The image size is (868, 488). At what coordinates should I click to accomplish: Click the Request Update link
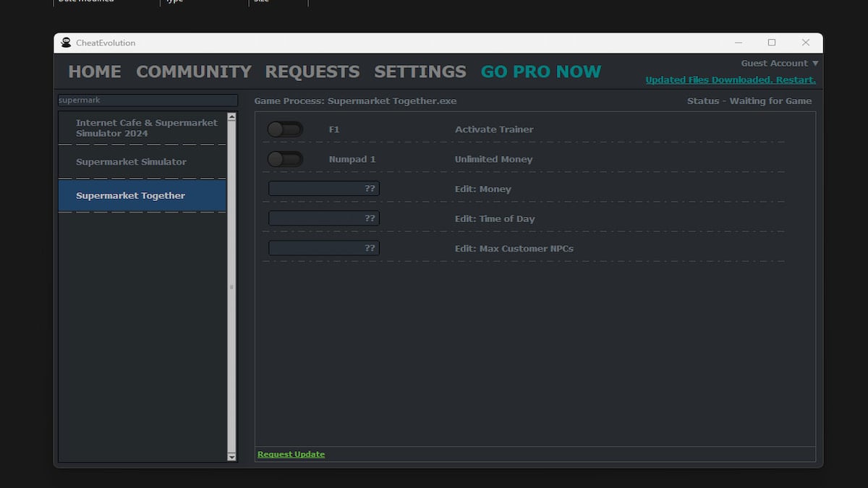tap(291, 454)
